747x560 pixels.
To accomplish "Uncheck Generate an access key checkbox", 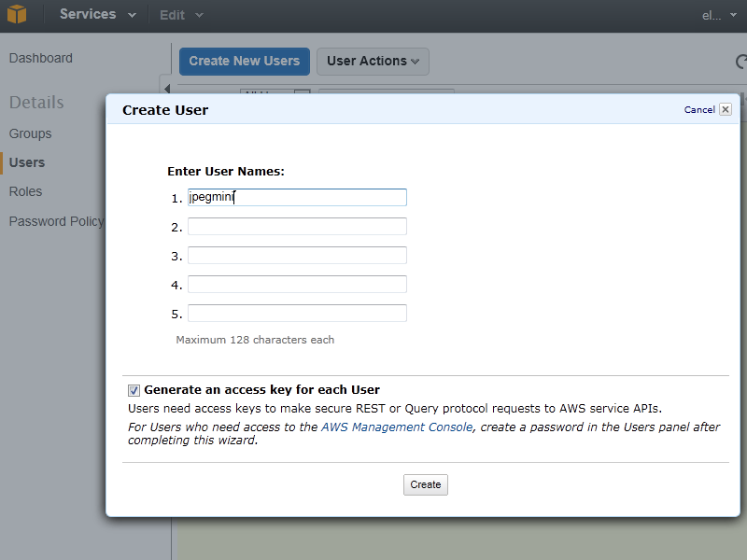I will (134, 390).
